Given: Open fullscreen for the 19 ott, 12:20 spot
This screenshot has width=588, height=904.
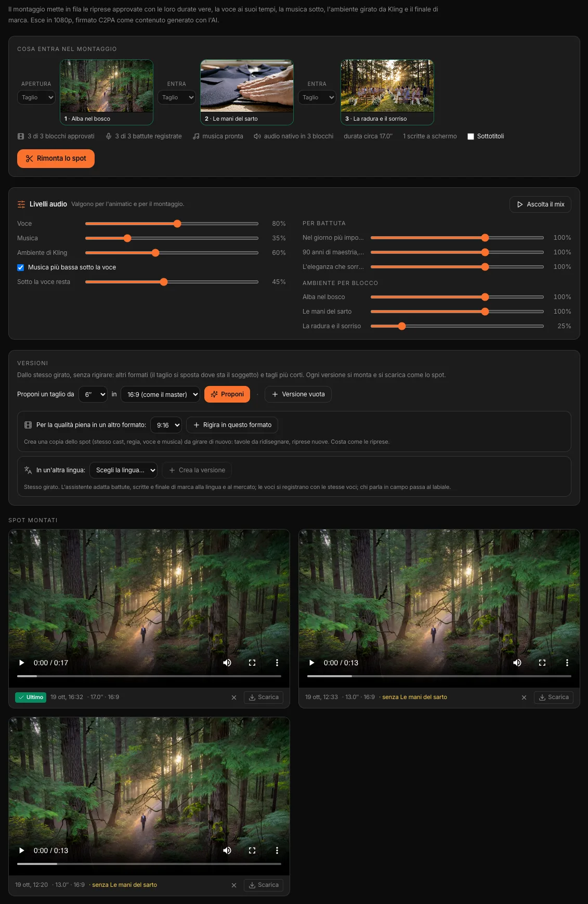Looking at the screenshot, I should pos(252,850).
